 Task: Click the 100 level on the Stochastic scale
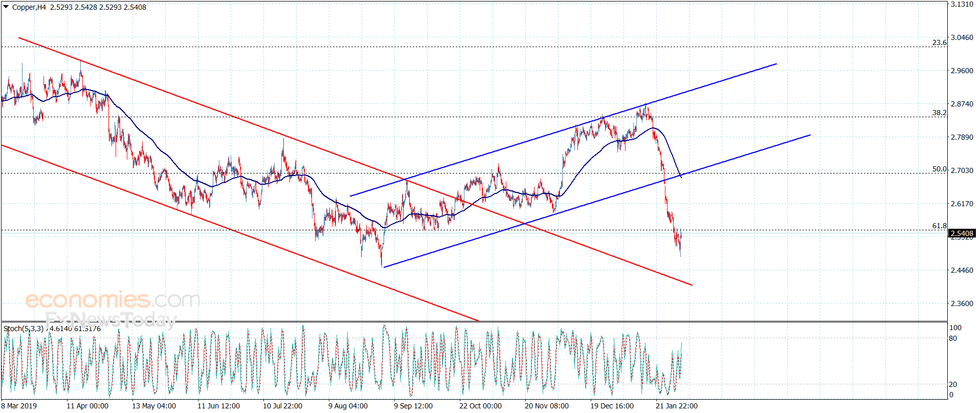(x=955, y=328)
